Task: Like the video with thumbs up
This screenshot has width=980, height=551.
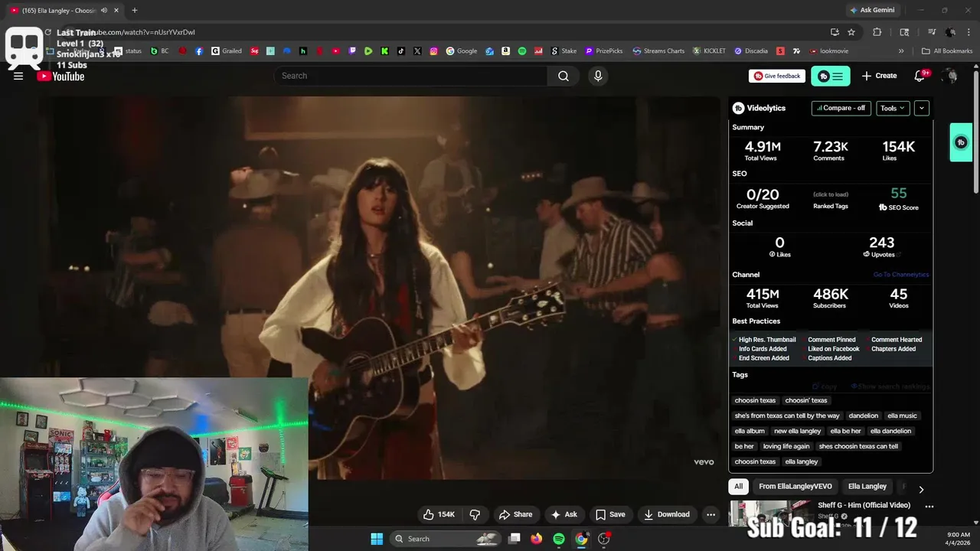Action: point(439,514)
